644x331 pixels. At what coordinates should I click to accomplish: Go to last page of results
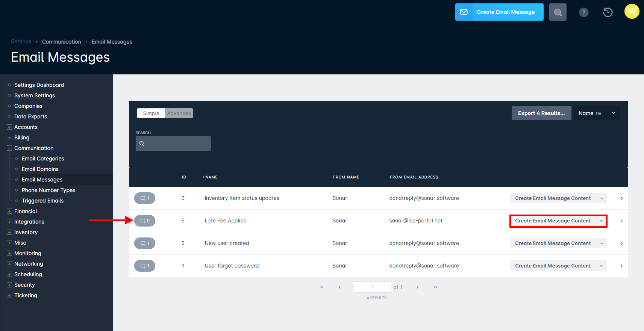tap(435, 287)
